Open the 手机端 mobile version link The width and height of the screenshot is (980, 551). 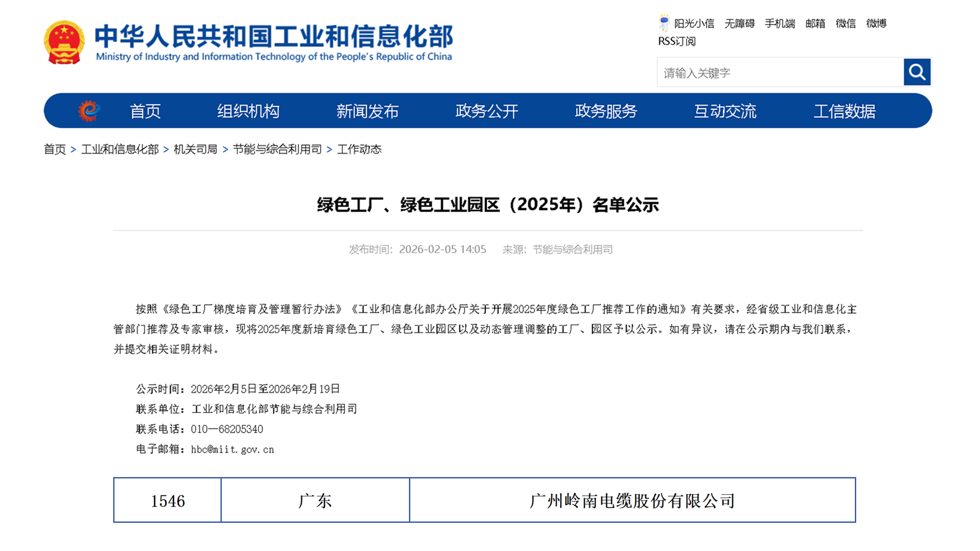point(779,24)
